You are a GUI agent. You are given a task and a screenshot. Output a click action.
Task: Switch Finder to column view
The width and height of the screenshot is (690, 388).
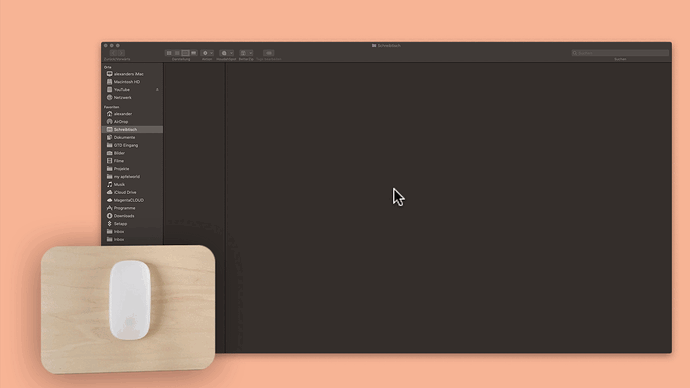pos(185,53)
